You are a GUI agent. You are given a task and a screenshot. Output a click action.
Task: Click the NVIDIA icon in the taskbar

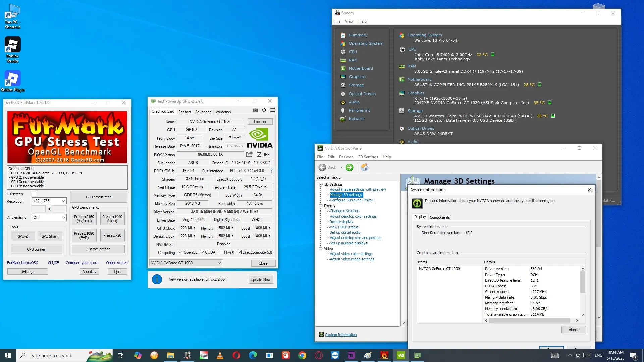(x=401, y=355)
